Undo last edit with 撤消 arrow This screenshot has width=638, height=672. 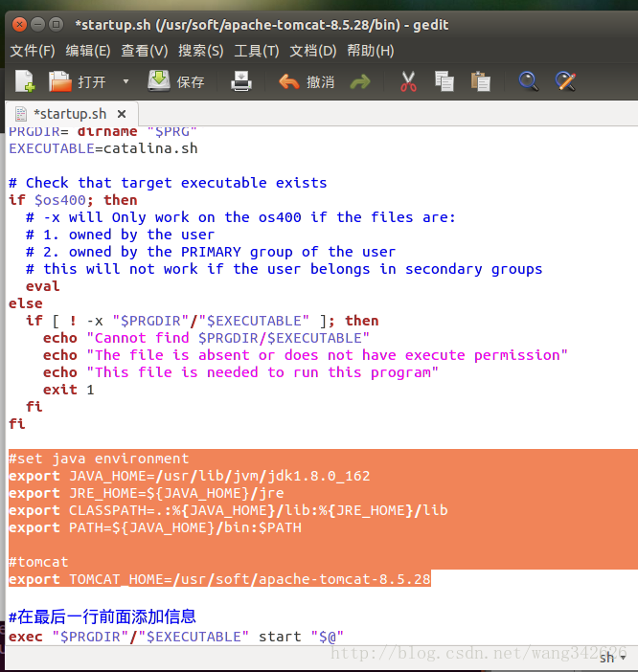click(x=289, y=81)
